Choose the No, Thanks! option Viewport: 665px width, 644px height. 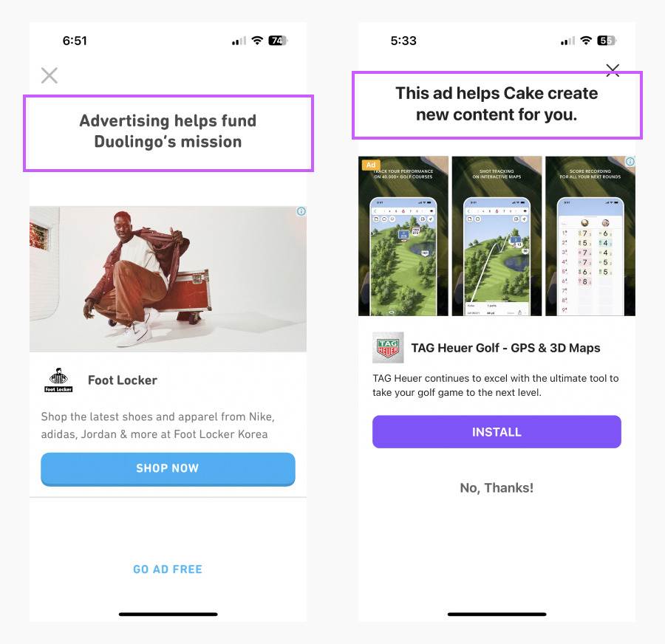[x=497, y=488]
